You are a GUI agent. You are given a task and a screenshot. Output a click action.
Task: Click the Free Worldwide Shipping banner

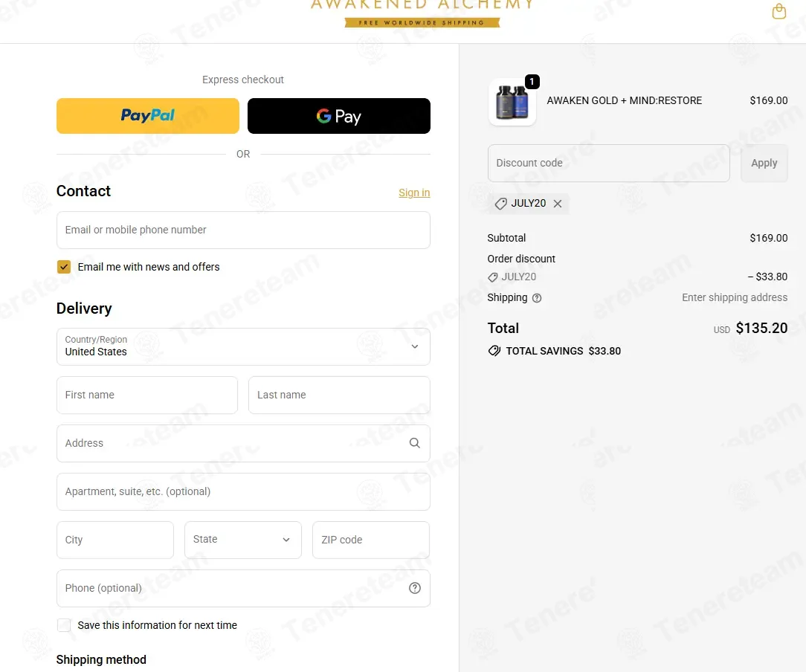422,22
